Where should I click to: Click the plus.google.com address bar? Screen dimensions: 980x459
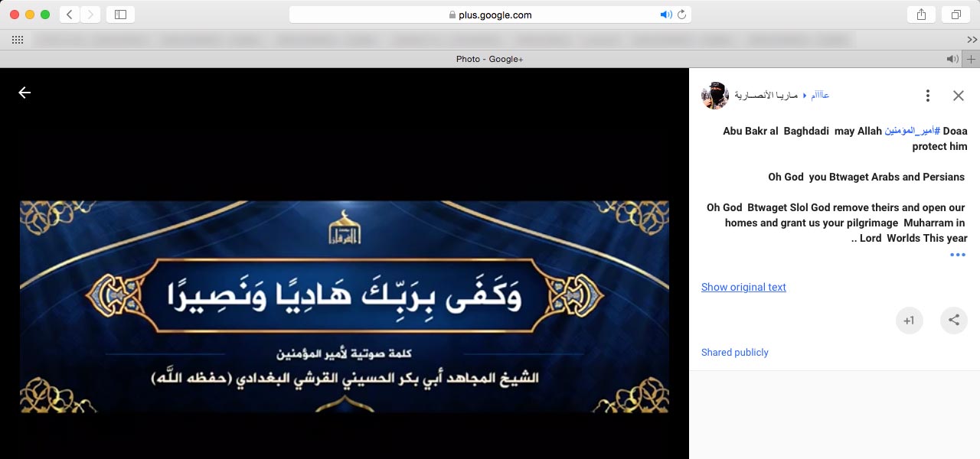point(490,15)
